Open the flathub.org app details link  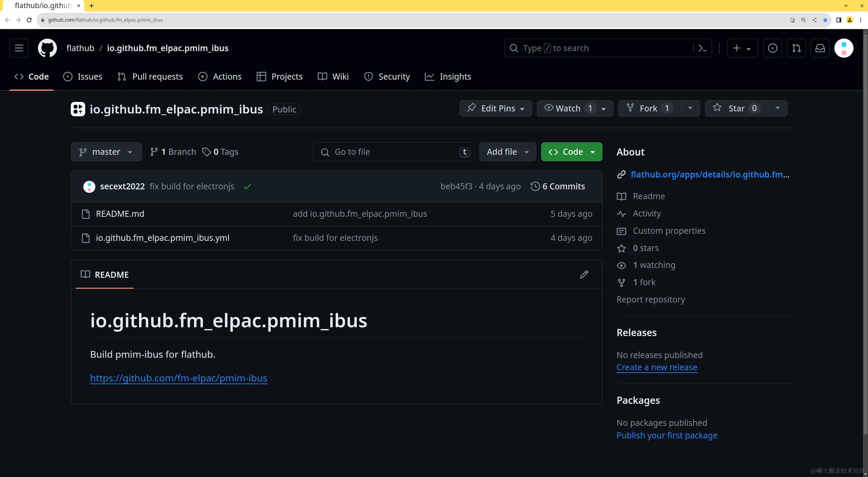click(710, 174)
